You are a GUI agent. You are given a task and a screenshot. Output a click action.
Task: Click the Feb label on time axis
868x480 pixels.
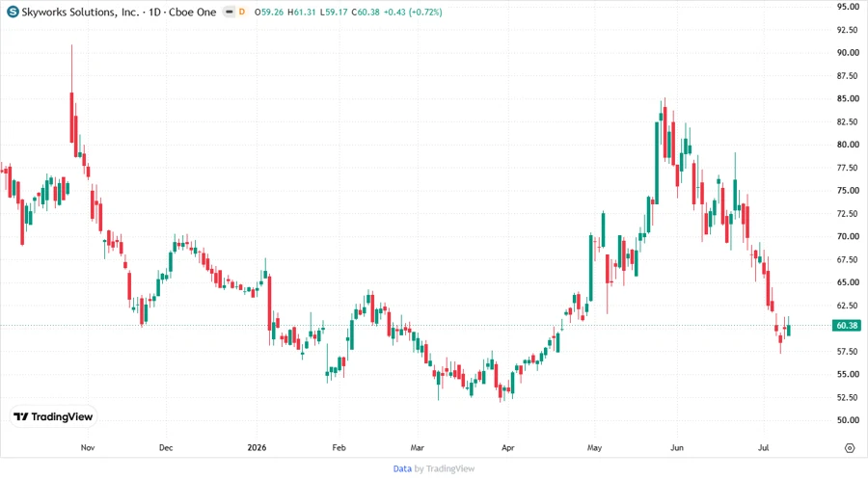click(339, 447)
